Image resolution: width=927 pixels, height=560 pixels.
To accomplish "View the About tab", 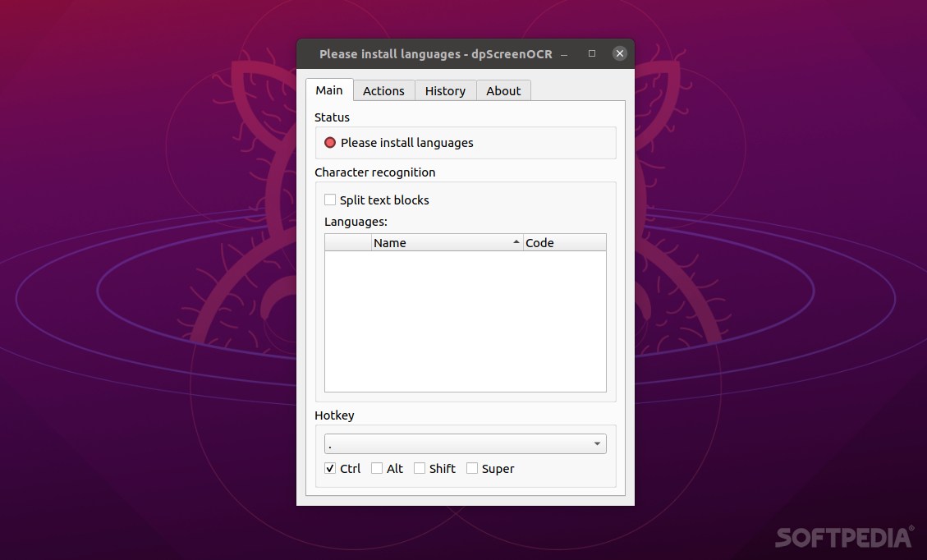I will pyautogui.click(x=503, y=90).
